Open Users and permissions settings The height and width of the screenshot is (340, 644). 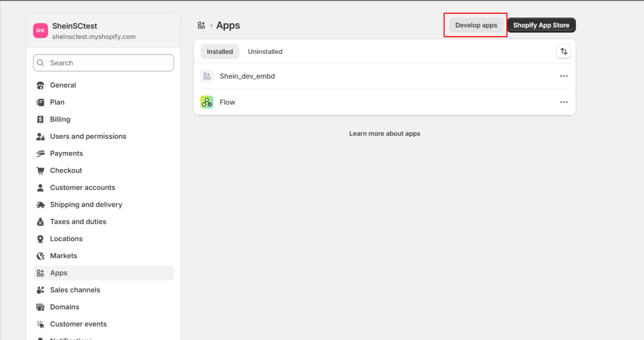[x=88, y=137]
